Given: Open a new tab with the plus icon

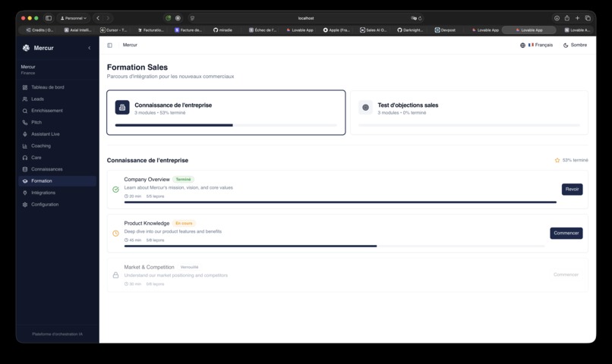Looking at the screenshot, I should pyautogui.click(x=577, y=18).
